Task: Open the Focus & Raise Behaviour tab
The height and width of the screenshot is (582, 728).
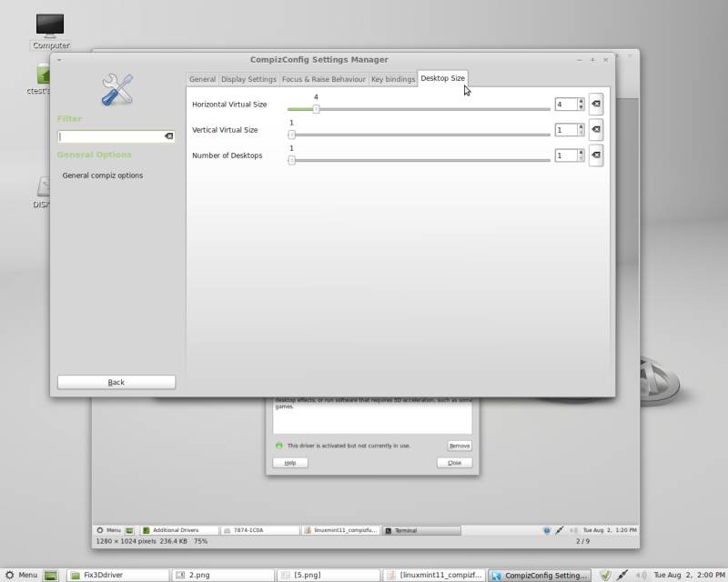Action: coord(324,79)
